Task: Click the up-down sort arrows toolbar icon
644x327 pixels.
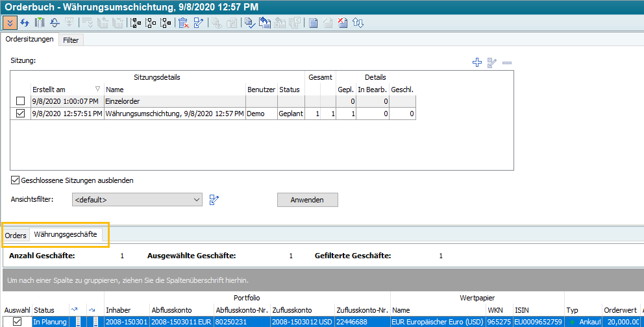Action: pyautogui.click(x=358, y=23)
